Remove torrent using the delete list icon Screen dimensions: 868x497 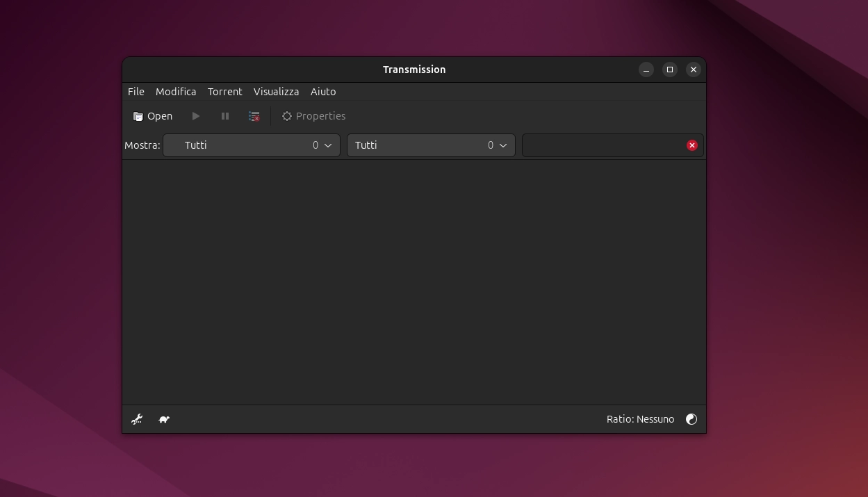coord(254,116)
